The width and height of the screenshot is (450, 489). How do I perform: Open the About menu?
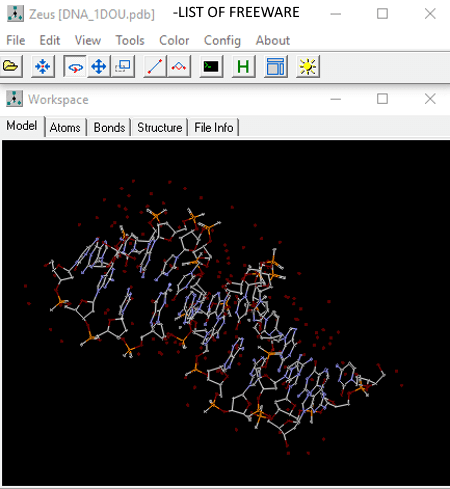[x=273, y=40]
